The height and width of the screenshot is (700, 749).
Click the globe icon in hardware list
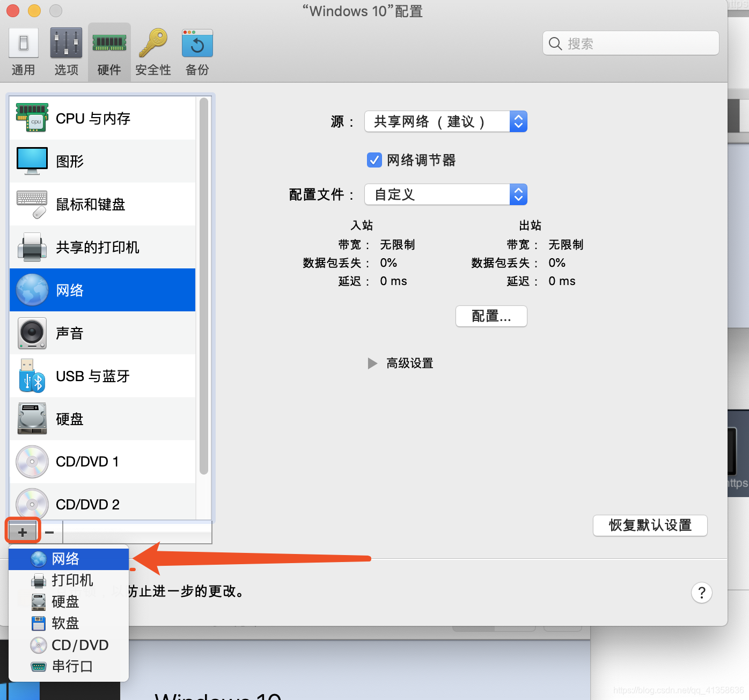(x=32, y=290)
